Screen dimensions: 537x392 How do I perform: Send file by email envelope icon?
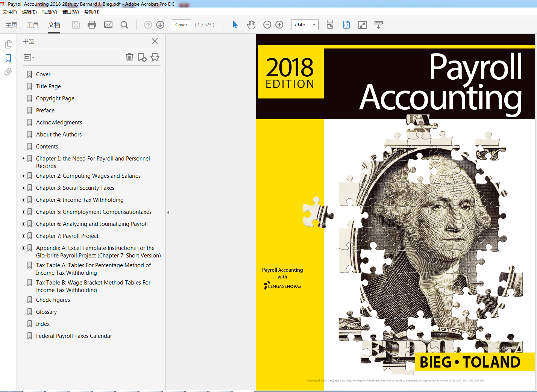(x=108, y=25)
